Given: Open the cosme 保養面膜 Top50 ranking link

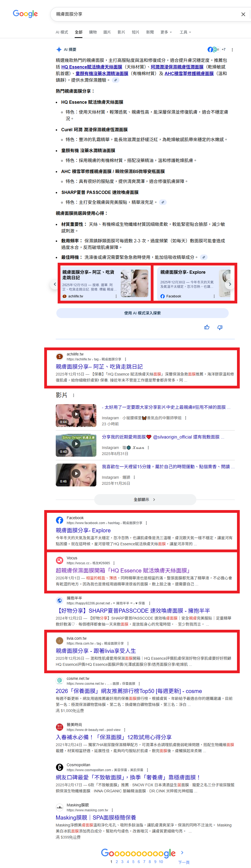Looking at the screenshot, I should pyautogui.click(x=129, y=691).
